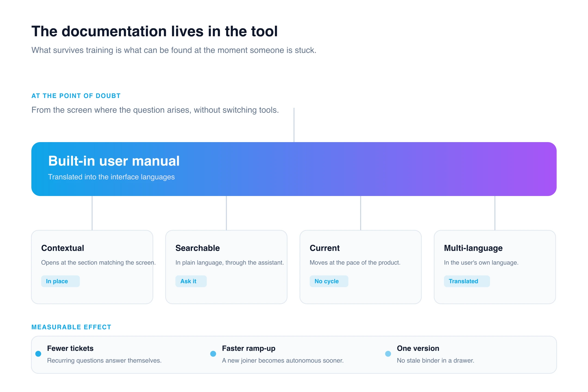
Task: Click the dot beside Faster ramp-up
Action: tap(213, 354)
